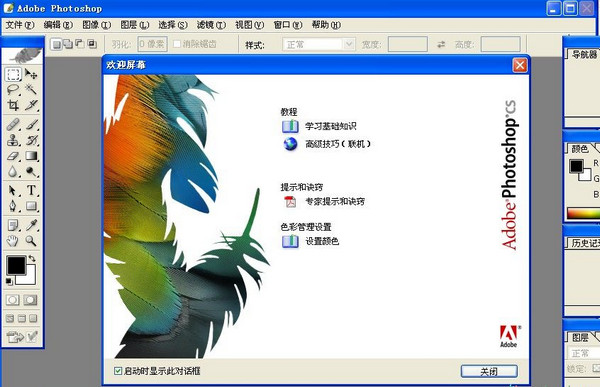Select the Notes tool

point(13,225)
